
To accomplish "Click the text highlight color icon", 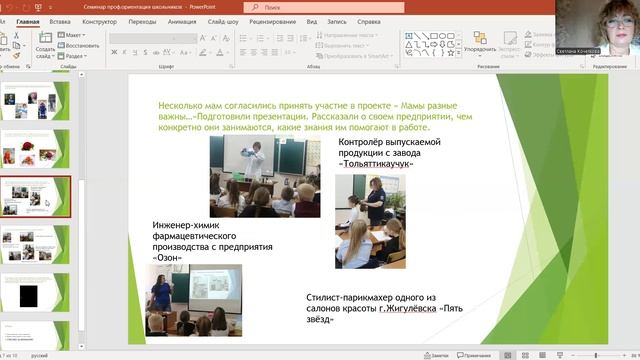I will pyautogui.click(x=203, y=53).
